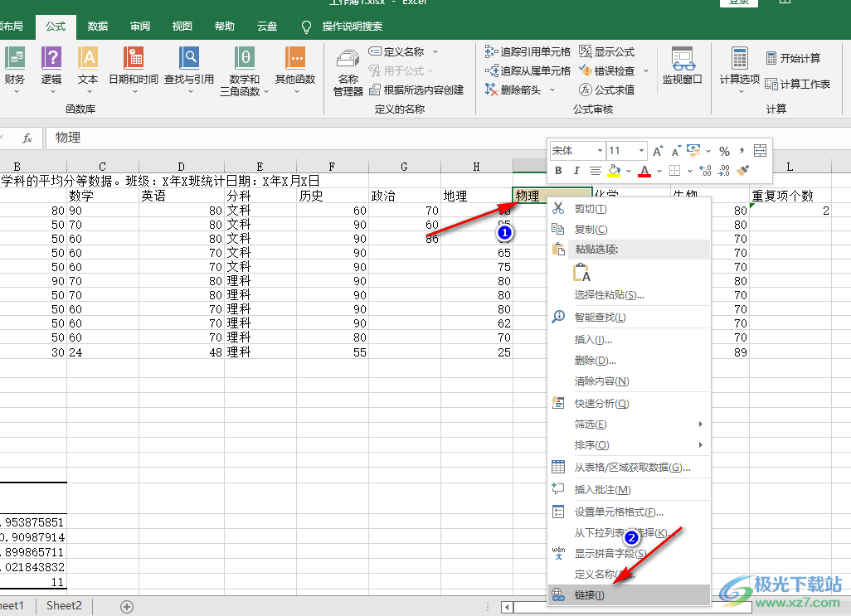Viewport: 851px width, 616px height.
Task: Choose Insert Comment (插入批注) in context menu
Action: pos(629,490)
